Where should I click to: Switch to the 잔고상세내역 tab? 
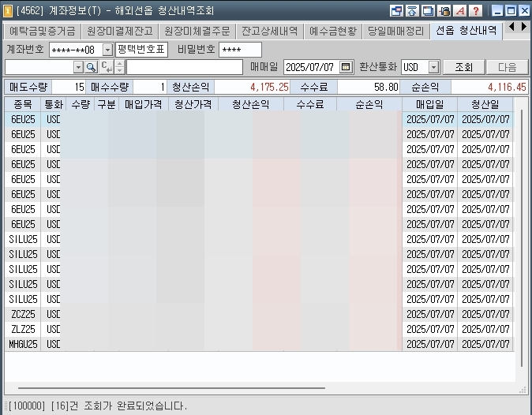(x=270, y=32)
